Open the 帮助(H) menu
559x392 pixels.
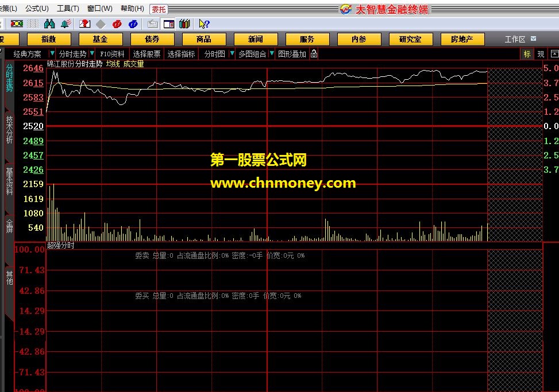132,8
